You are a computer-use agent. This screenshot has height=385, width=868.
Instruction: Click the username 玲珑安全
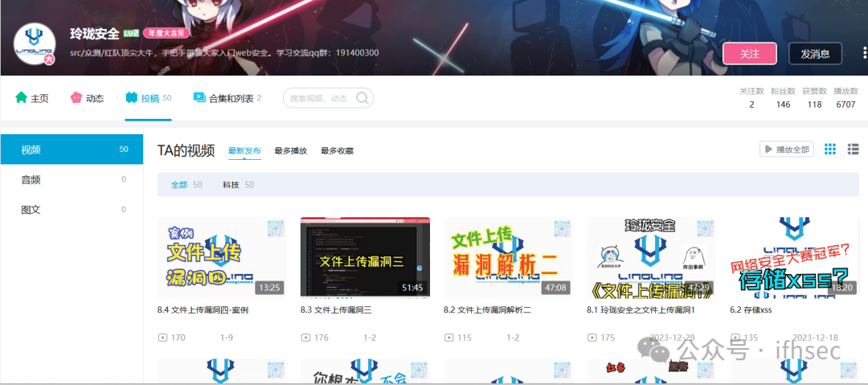[95, 33]
